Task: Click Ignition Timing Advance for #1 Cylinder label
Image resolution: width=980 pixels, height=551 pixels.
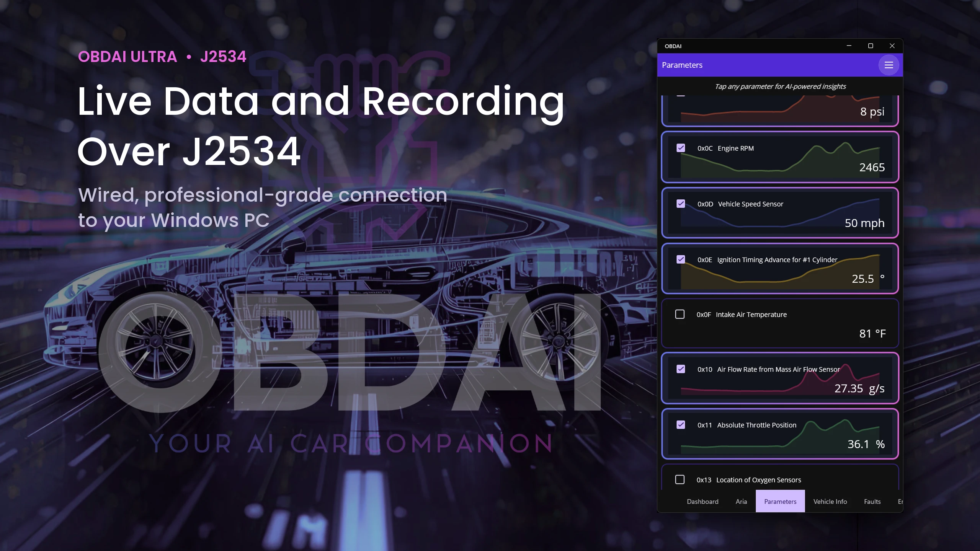Action: tap(777, 260)
